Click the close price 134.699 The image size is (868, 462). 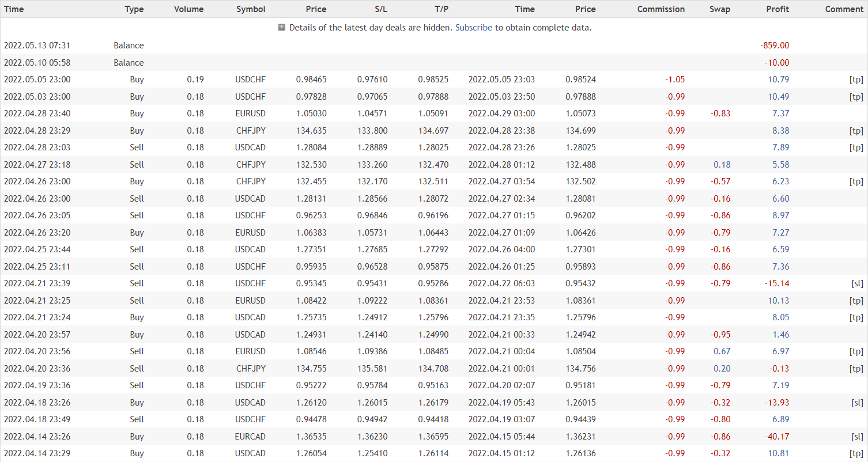[581, 131]
